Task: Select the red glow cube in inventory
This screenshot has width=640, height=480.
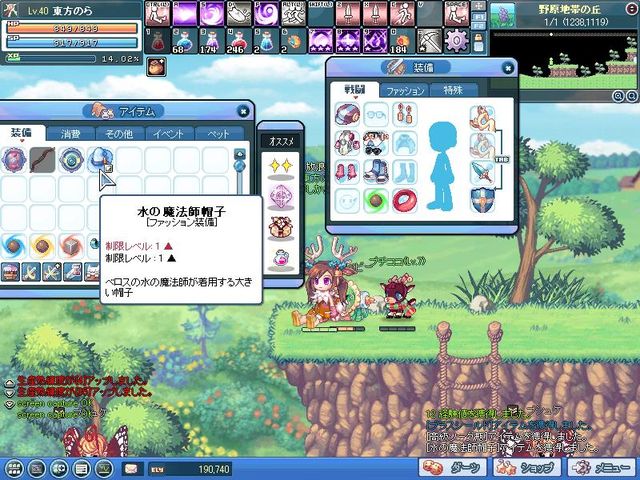Action: 71,246
